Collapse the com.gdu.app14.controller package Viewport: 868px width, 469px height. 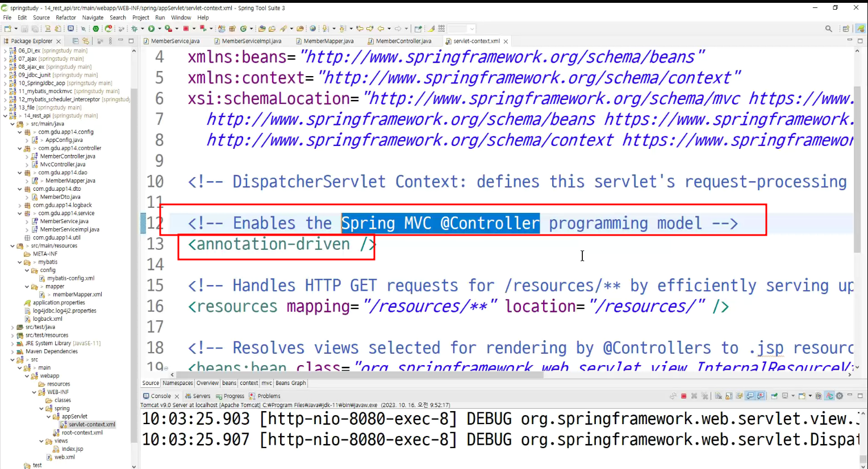click(x=20, y=148)
